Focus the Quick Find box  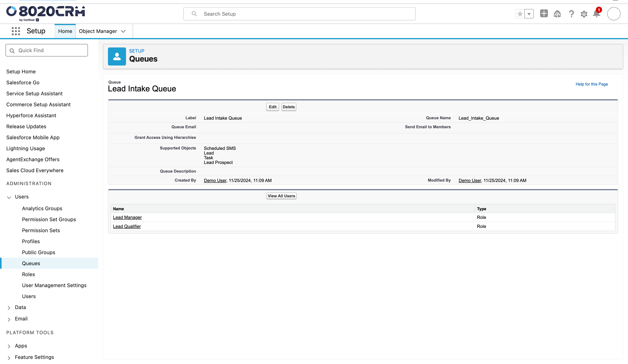click(47, 50)
